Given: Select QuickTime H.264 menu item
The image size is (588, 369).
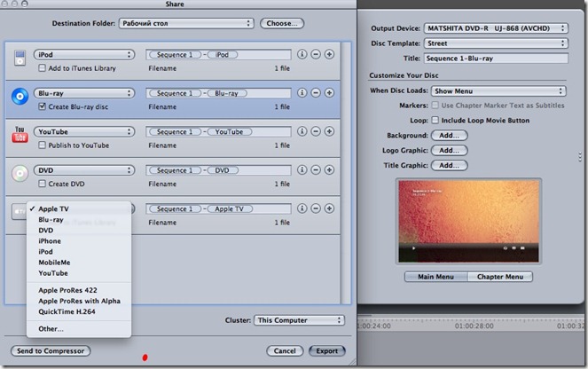Looking at the screenshot, I should pos(79,311).
